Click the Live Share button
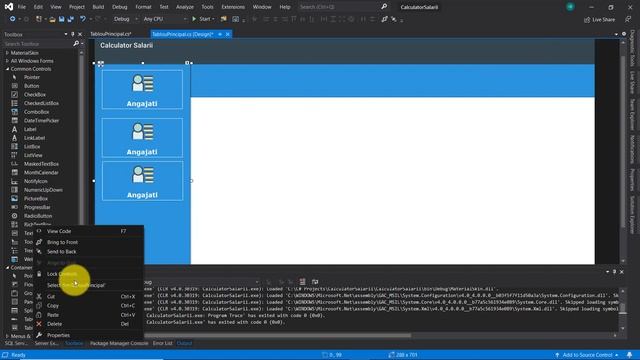640x360 pixels. pyautogui.click(x=600, y=20)
